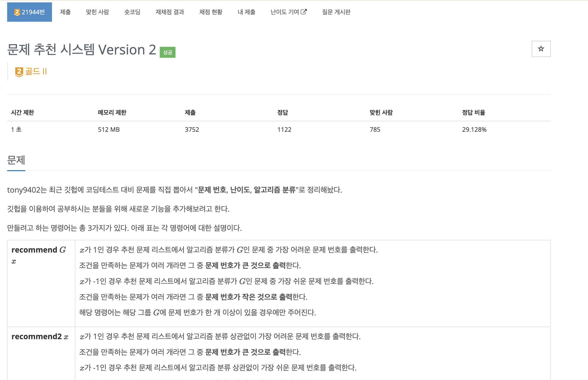This screenshot has width=588, height=380.
Task: Click the green 성공 status label
Action: tap(167, 52)
